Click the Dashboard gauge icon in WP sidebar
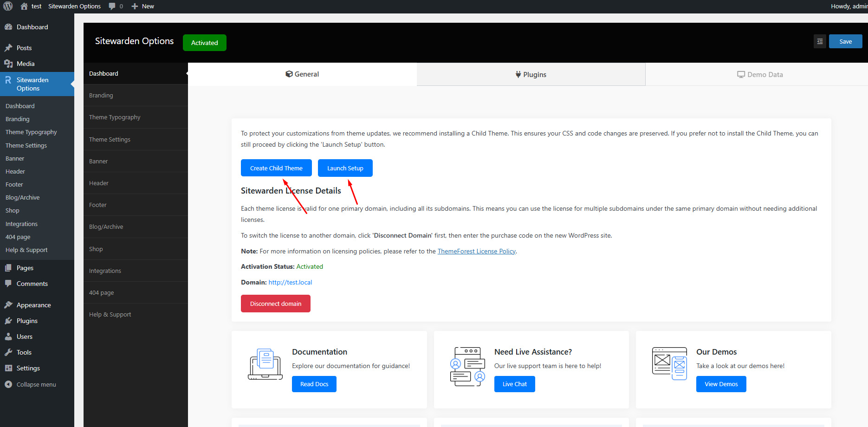 point(8,27)
